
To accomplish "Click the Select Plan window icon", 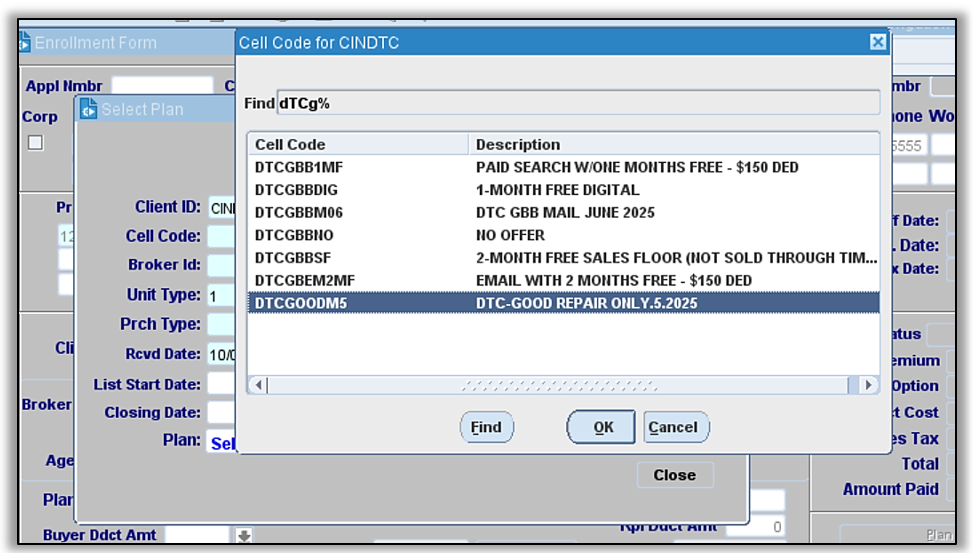I will [x=88, y=109].
